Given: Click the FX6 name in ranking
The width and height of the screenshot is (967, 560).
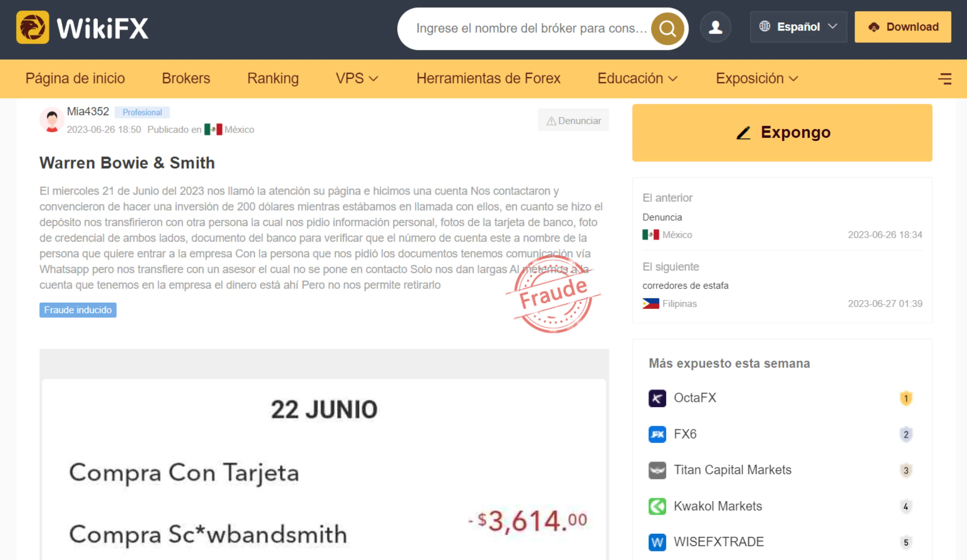Looking at the screenshot, I should tap(685, 434).
